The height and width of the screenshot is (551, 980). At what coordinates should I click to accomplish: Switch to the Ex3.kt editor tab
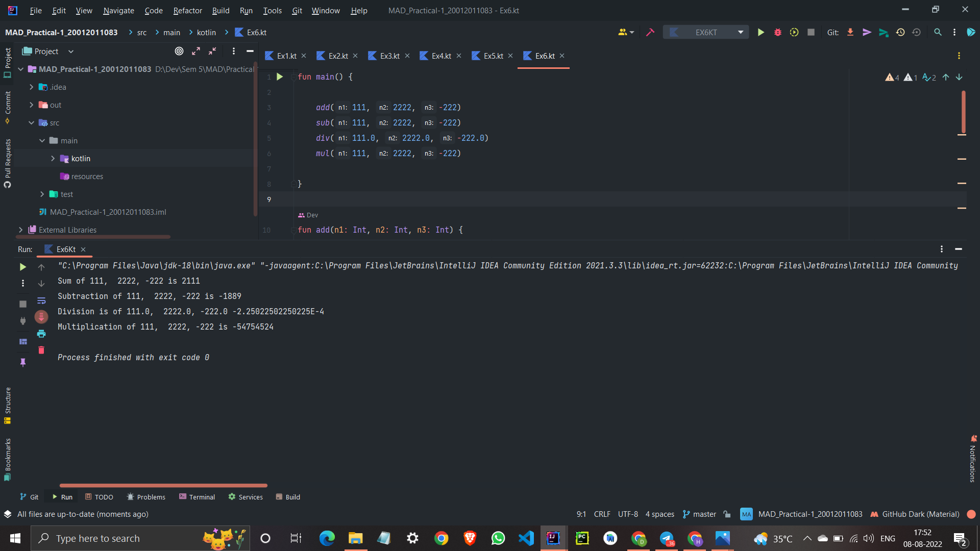(389, 56)
